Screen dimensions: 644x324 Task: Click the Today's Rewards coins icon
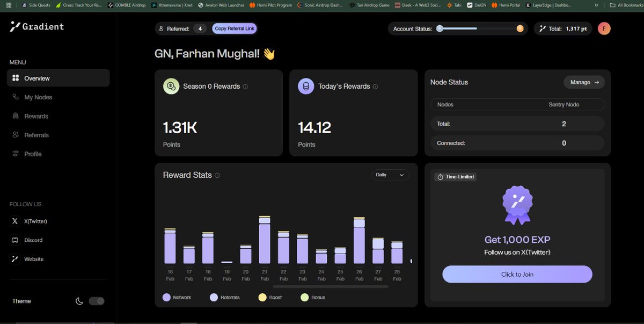[x=306, y=86]
